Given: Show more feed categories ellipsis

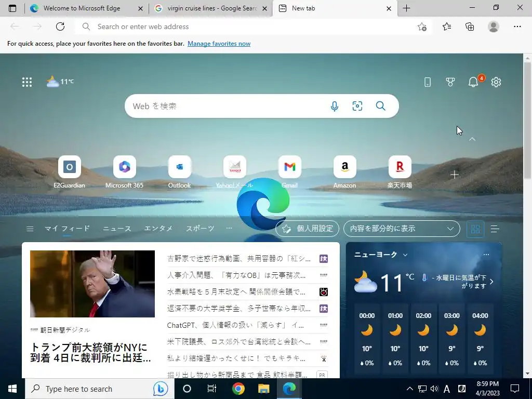Looking at the screenshot, I should pos(229,228).
